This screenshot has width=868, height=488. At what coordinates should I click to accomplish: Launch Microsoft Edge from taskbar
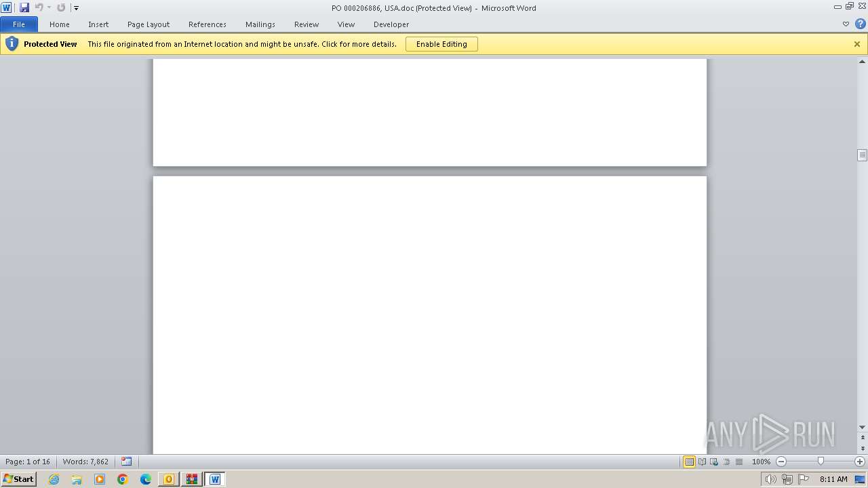[x=146, y=479]
